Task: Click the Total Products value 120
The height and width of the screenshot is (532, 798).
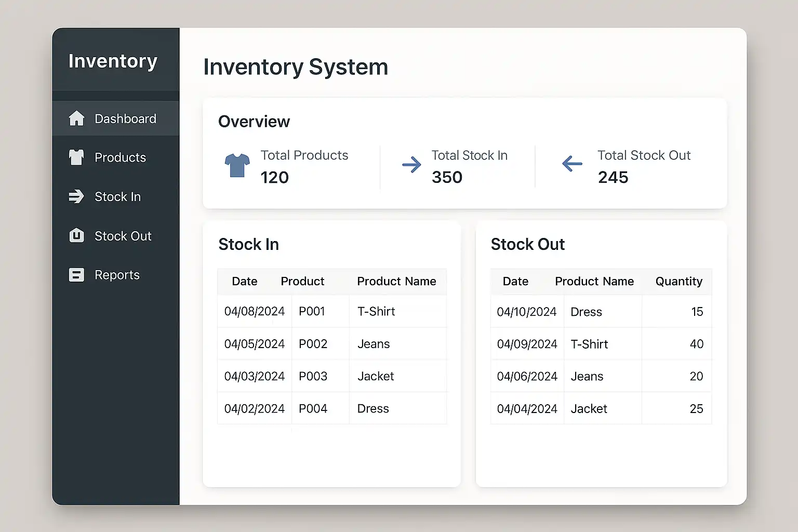Action: coord(274,178)
